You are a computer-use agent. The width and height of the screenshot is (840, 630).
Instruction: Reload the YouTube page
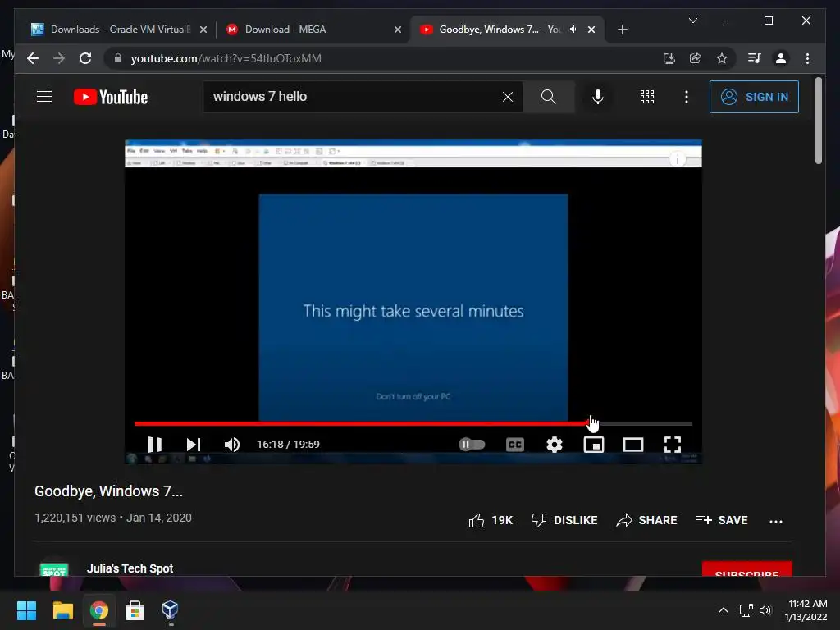[85, 58]
